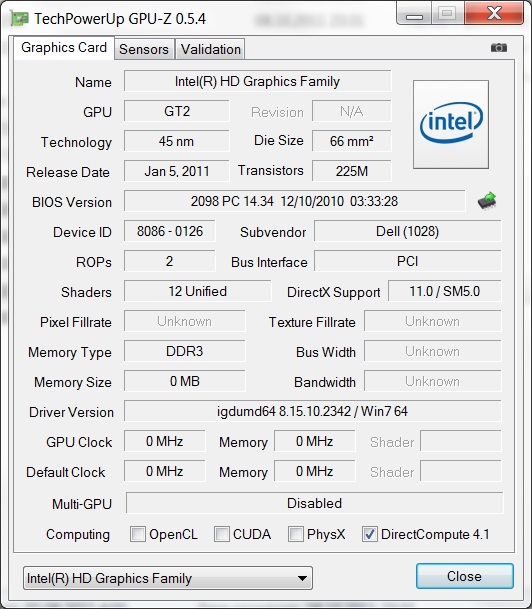Click the camera screenshot icon
532x609 pixels.
(x=499, y=48)
